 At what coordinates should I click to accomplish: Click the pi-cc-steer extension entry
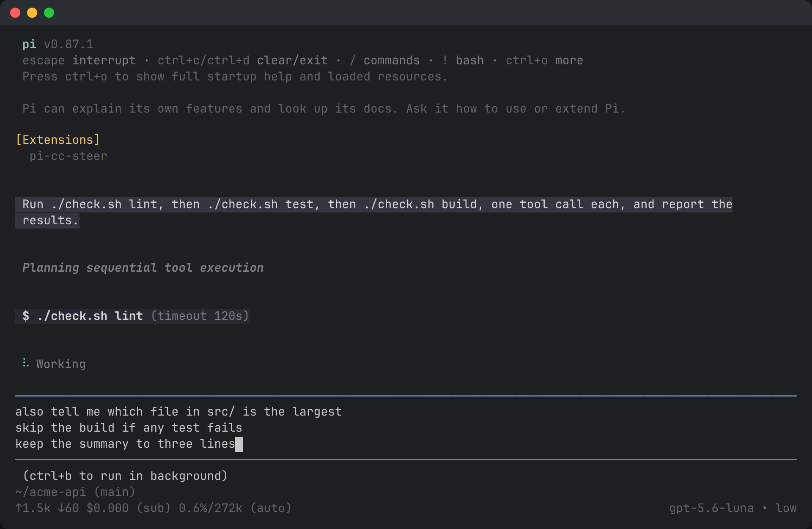click(68, 156)
